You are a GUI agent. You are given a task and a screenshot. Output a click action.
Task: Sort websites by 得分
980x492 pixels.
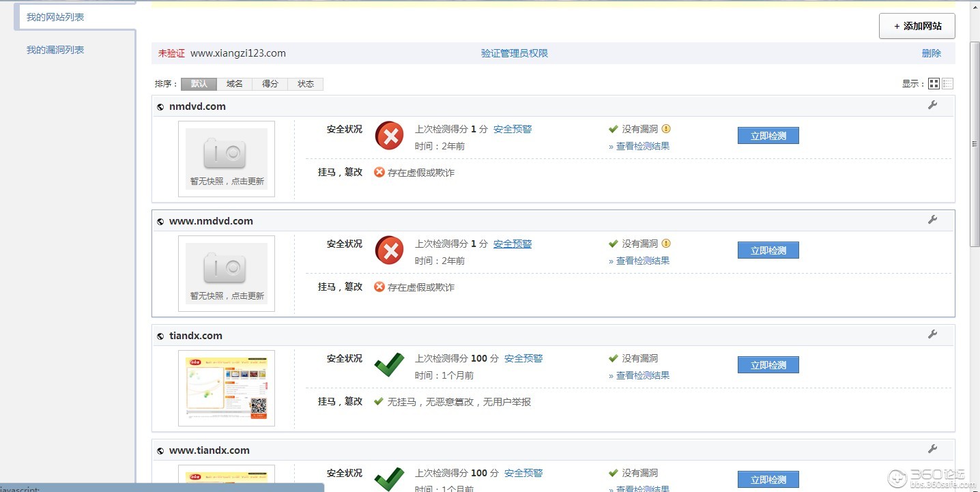[270, 83]
